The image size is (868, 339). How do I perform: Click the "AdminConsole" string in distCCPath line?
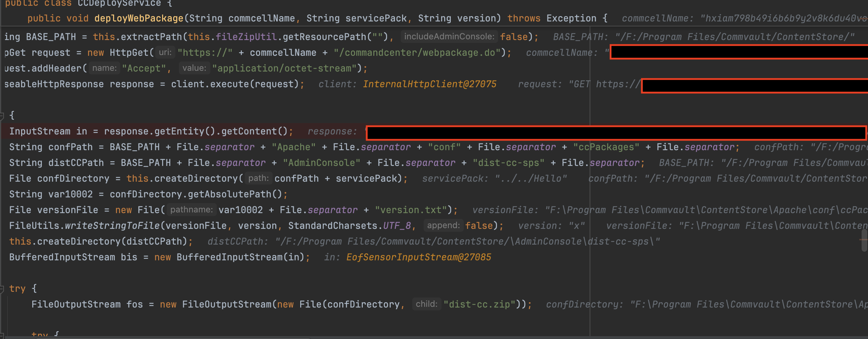[x=322, y=163]
